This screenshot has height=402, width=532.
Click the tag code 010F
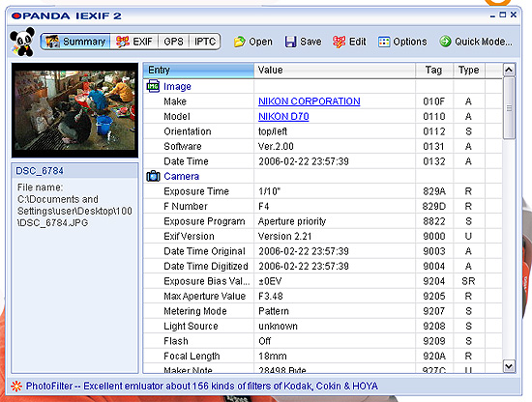tap(434, 101)
